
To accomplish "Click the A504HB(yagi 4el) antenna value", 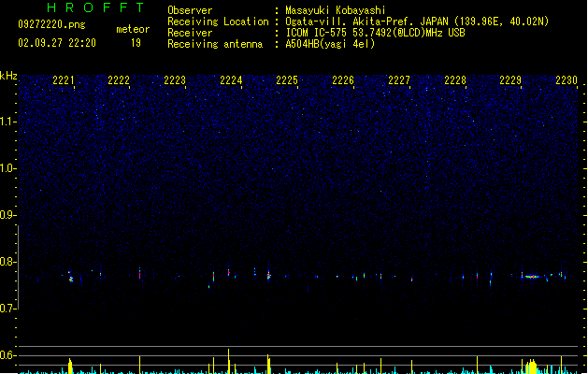I will click(330, 44).
